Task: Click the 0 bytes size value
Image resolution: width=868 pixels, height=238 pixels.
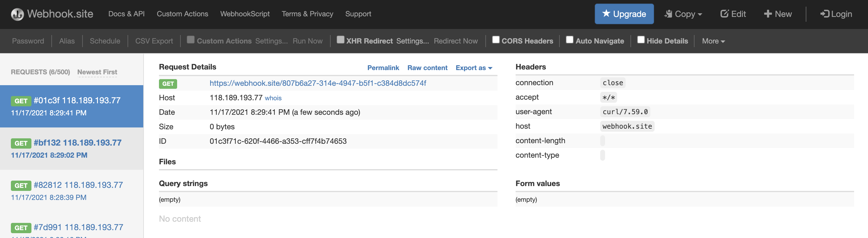Action: click(222, 127)
